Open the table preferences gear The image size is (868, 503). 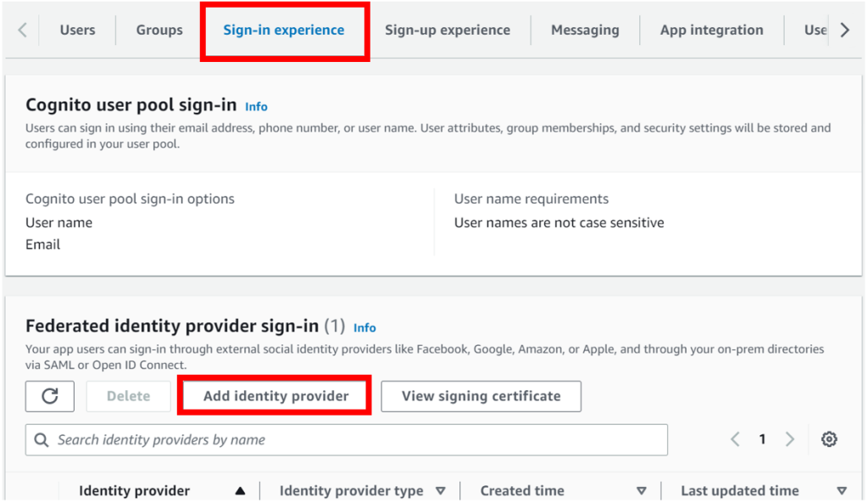pos(829,439)
